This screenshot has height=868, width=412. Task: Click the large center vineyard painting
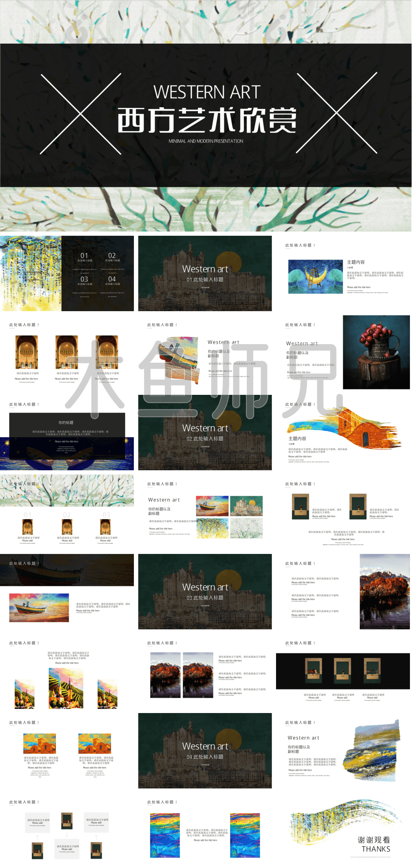coord(66,688)
